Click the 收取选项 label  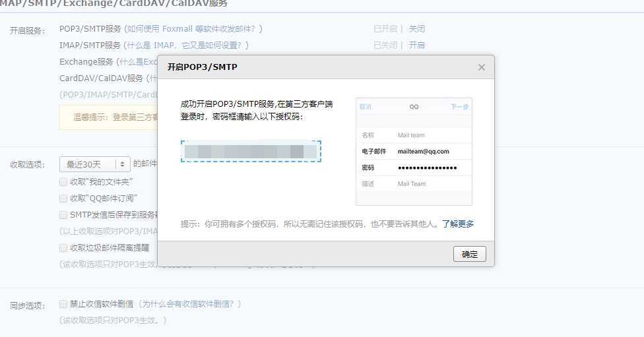tap(27, 165)
